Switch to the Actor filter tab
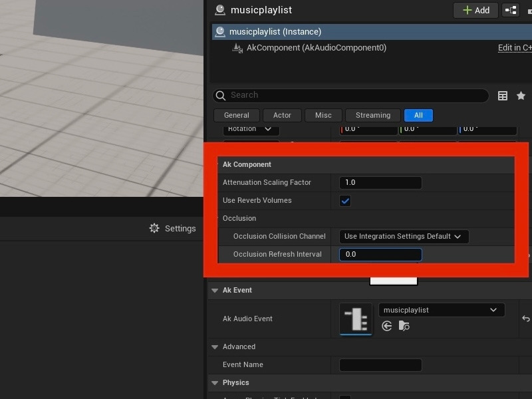Screen dimensions: 532x399 click(x=282, y=115)
